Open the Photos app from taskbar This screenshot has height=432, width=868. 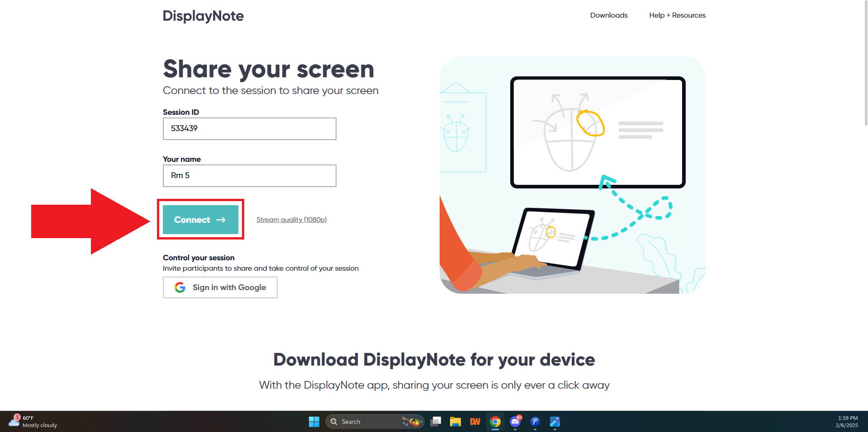click(x=555, y=422)
